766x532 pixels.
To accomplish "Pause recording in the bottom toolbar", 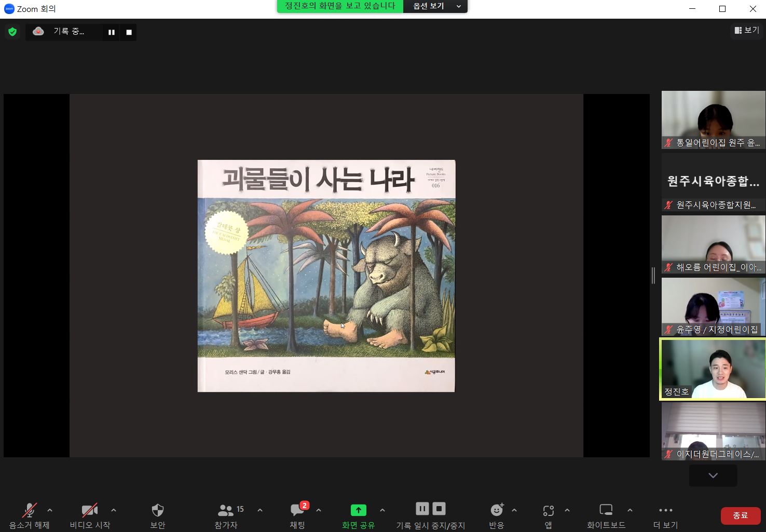I will click(x=422, y=509).
